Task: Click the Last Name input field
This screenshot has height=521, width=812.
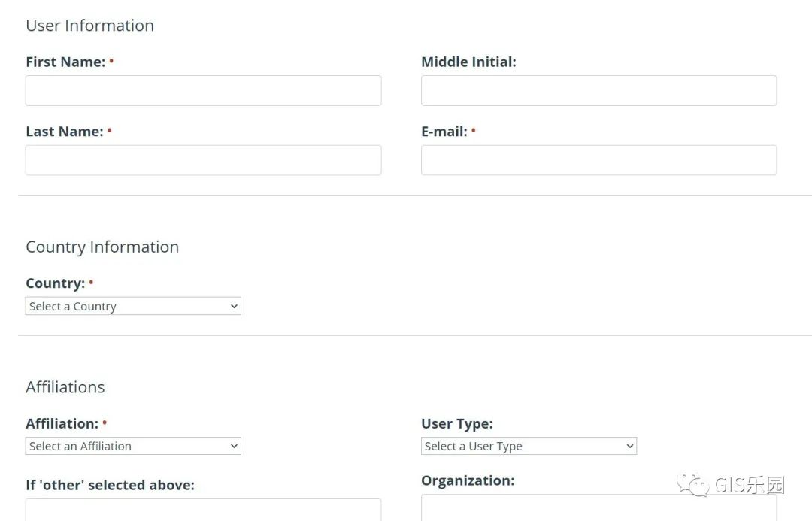Action: pyautogui.click(x=204, y=160)
